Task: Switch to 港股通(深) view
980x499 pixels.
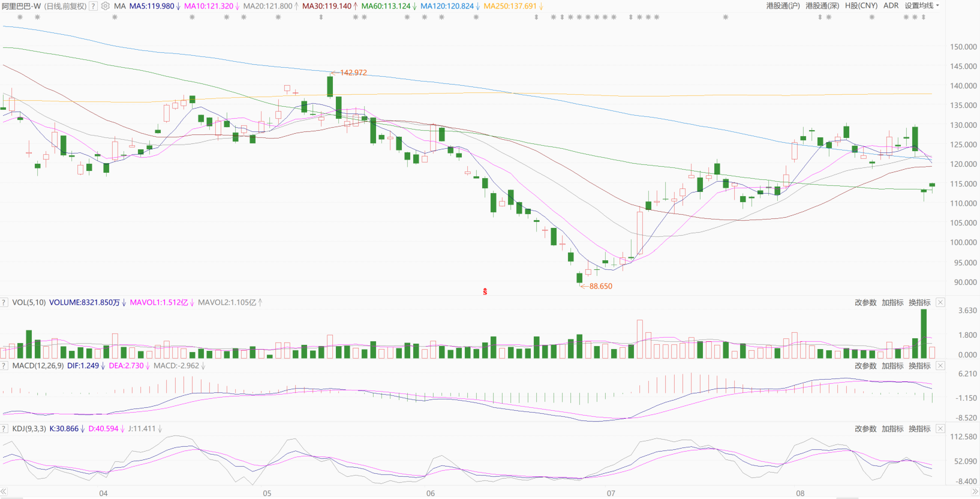Action: (x=822, y=6)
